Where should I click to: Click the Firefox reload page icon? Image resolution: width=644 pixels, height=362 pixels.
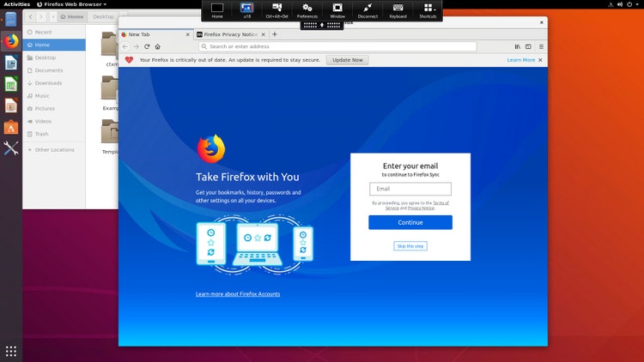pyautogui.click(x=147, y=46)
